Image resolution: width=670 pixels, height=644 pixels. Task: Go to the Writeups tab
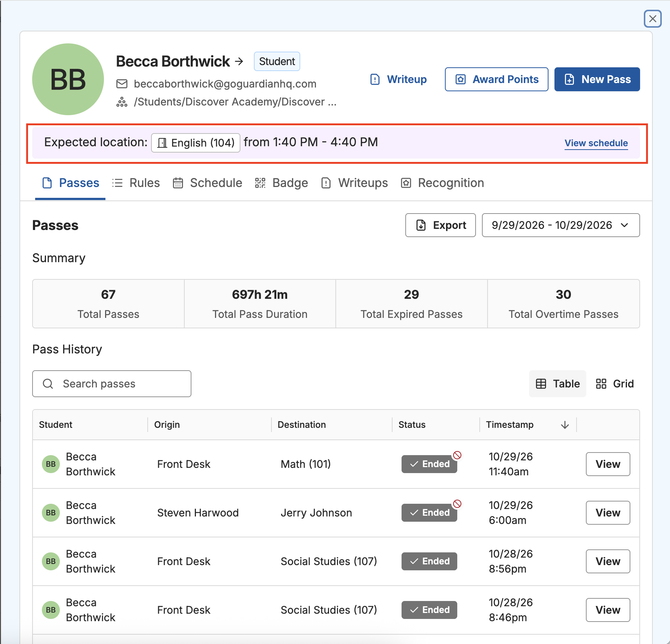pos(354,183)
